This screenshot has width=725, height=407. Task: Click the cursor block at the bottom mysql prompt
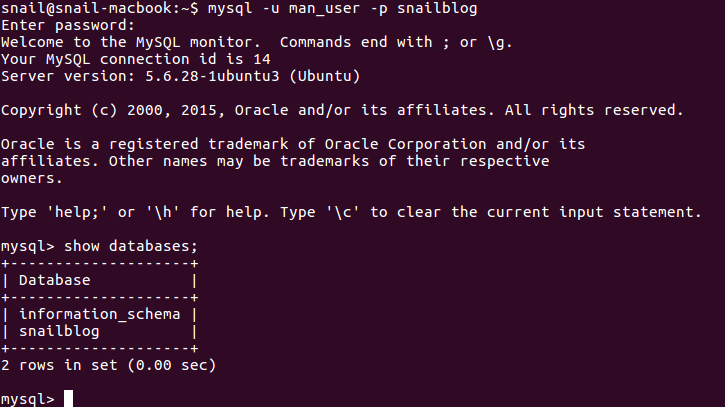pos(68,399)
